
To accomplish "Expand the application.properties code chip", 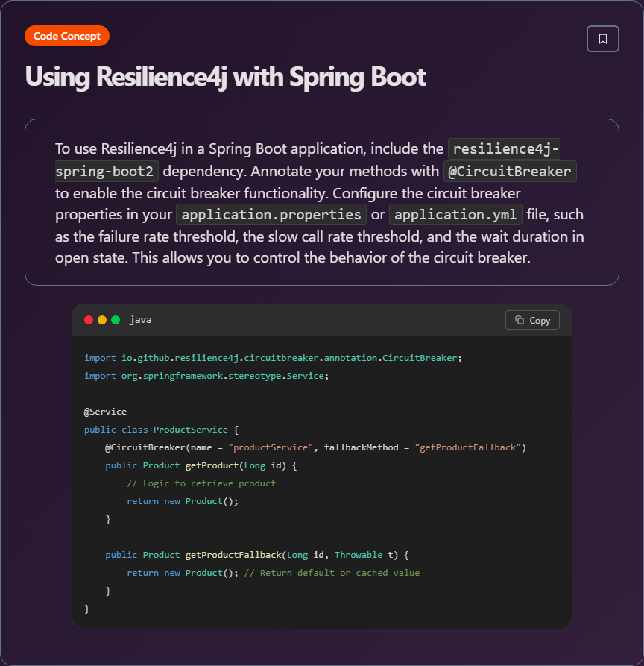I will point(271,214).
